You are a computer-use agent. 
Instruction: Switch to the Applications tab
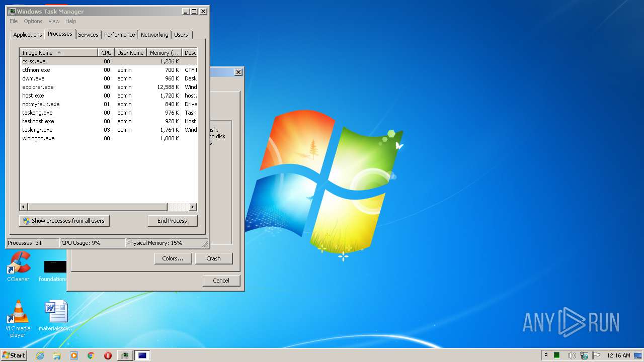click(x=28, y=35)
